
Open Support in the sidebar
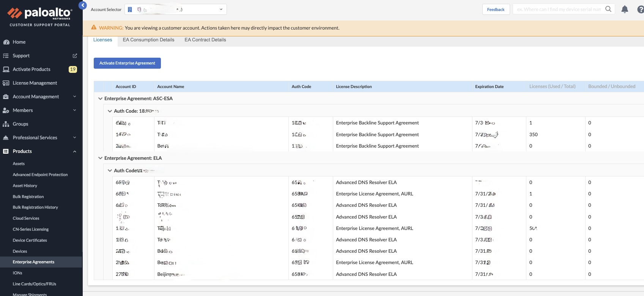pyautogui.click(x=21, y=56)
